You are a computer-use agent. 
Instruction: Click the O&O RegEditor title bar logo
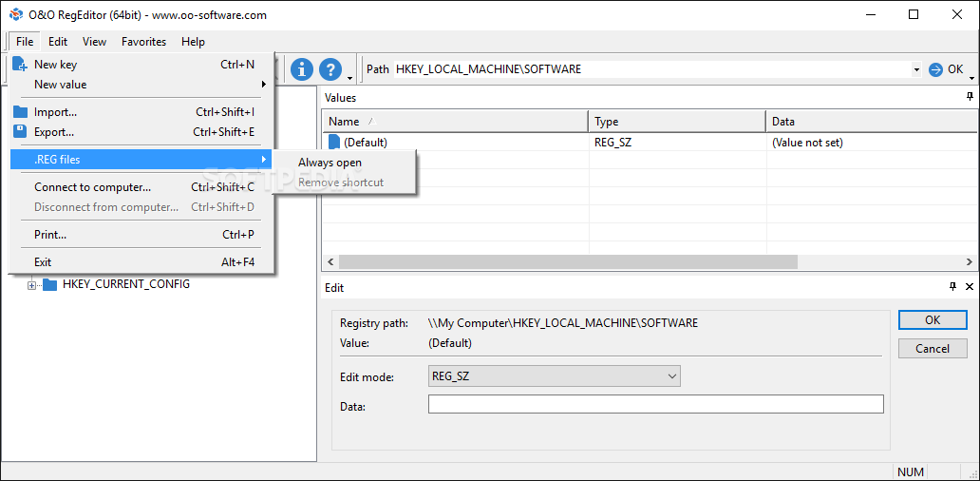tap(15, 14)
